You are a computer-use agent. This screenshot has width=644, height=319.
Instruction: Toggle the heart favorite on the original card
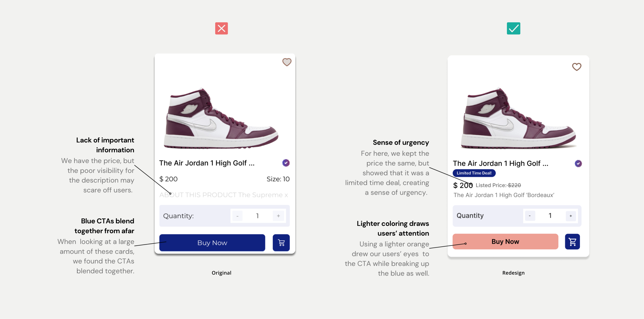pyautogui.click(x=286, y=62)
